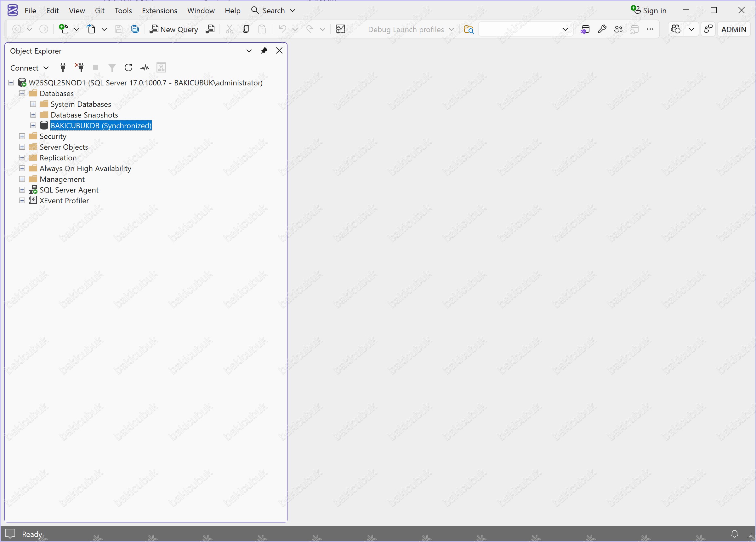Click the Copy toolbar icon
This screenshot has width=756, height=542.
(x=246, y=29)
